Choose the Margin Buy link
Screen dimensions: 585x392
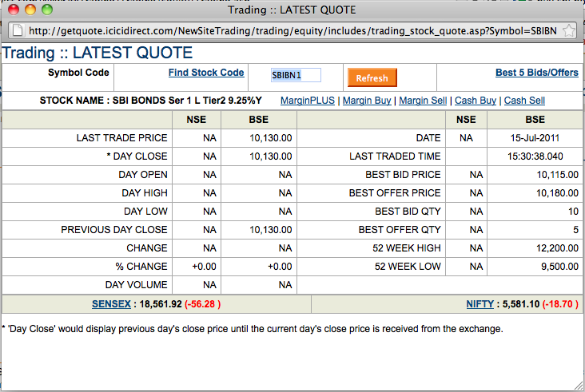[x=367, y=101]
